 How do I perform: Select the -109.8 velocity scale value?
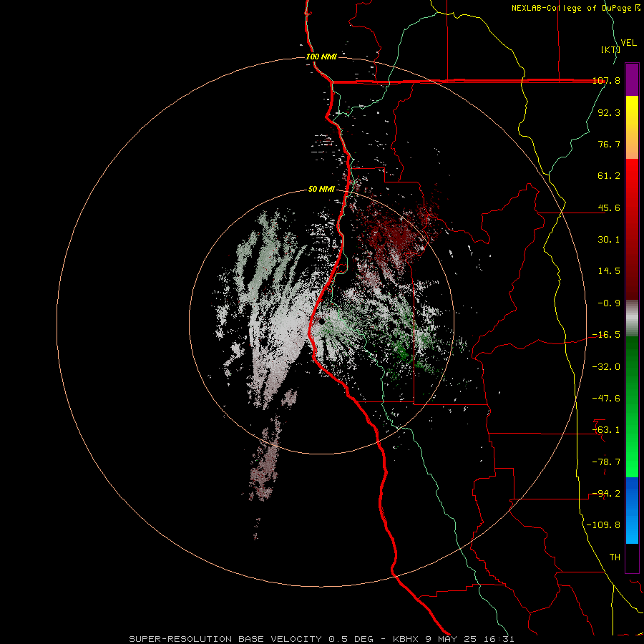pyautogui.click(x=603, y=525)
